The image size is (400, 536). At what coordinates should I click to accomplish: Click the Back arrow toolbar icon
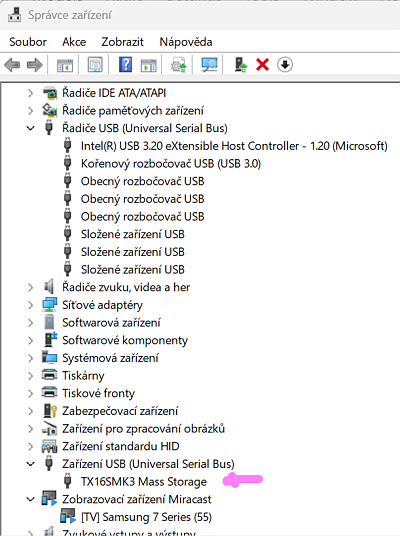(x=12, y=65)
